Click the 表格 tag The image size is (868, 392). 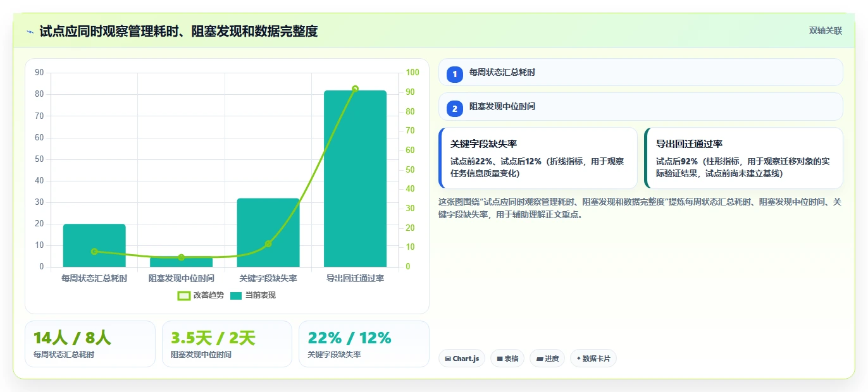coord(507,358)
